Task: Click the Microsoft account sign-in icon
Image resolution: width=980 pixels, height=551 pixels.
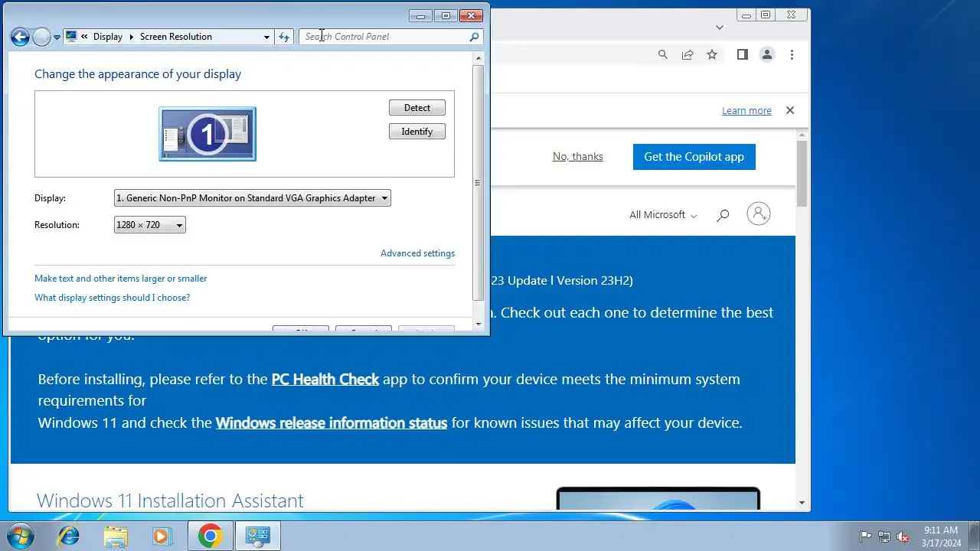Action: [x=759, y=214]
